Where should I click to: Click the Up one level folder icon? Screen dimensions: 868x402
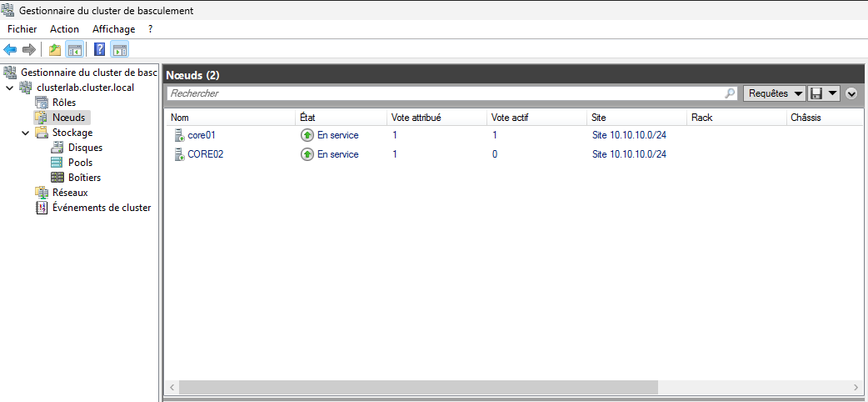click(x=55, y=49)
